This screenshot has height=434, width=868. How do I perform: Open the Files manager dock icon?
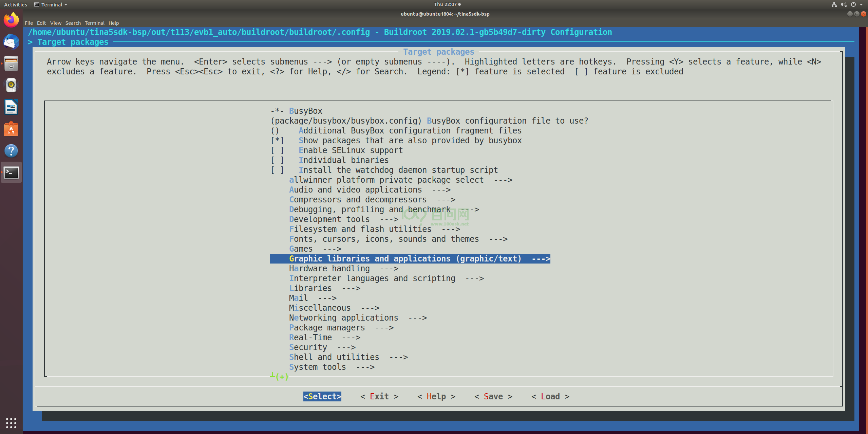pos(11,64)
